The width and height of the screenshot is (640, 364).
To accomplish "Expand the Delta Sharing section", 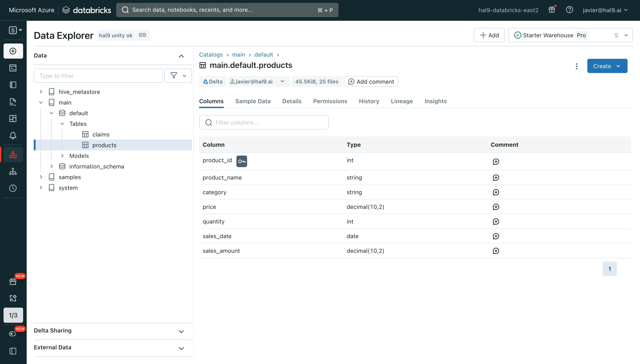I will (x=181, y=332).
